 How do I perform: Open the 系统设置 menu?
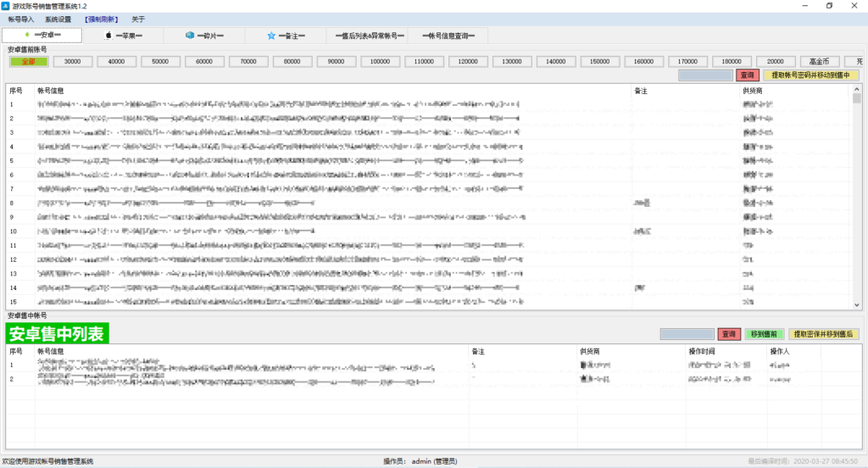[x=58, y=19]
